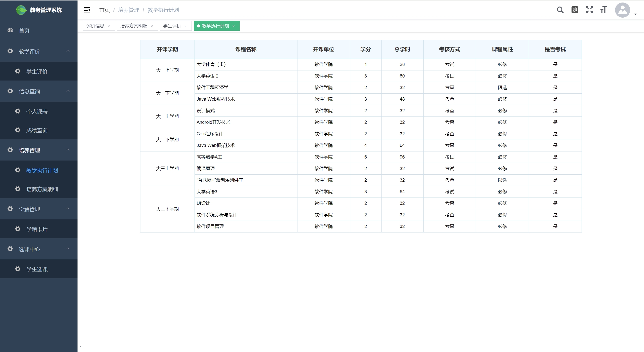Image resolution: width=644 pixels, height=352 pixels.
Task: Collapse the 信息查询 sidebar section
Action: click(67, 91)
